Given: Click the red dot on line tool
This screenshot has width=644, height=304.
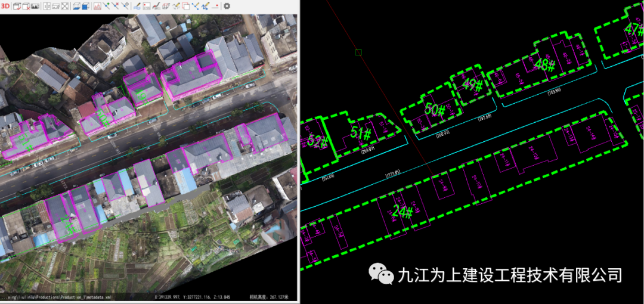Looking at the screenshot, I should click(x=215, y=6).
